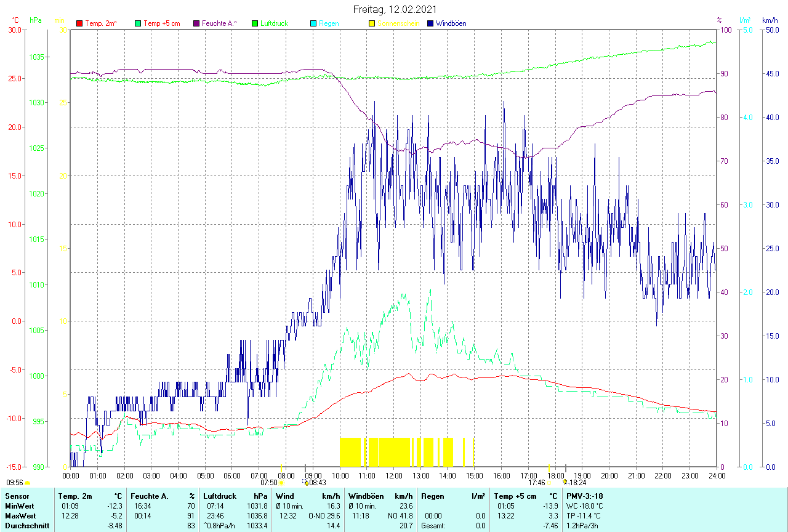Click the MaxWert row label
Image resolution: width=788 pixels, height=532 pixels.
point(20,516)
